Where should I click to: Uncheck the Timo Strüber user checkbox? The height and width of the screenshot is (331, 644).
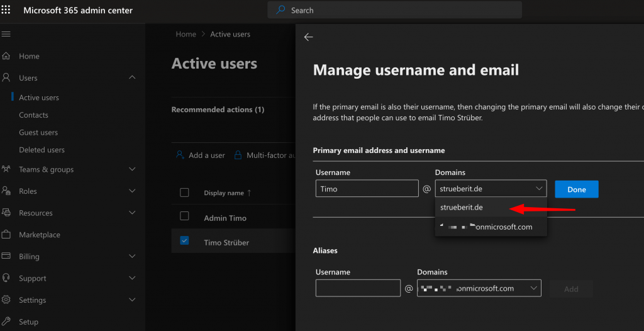point(184,240)
